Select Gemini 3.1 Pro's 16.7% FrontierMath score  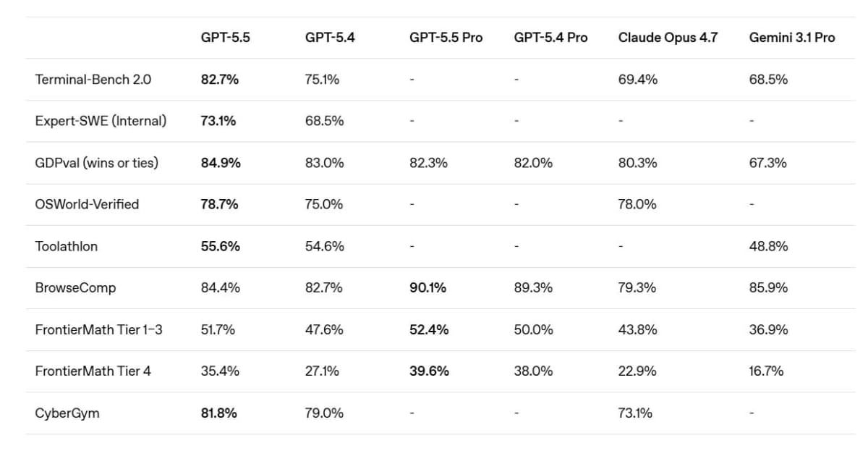pyautogui.click(x=766, y=371)
